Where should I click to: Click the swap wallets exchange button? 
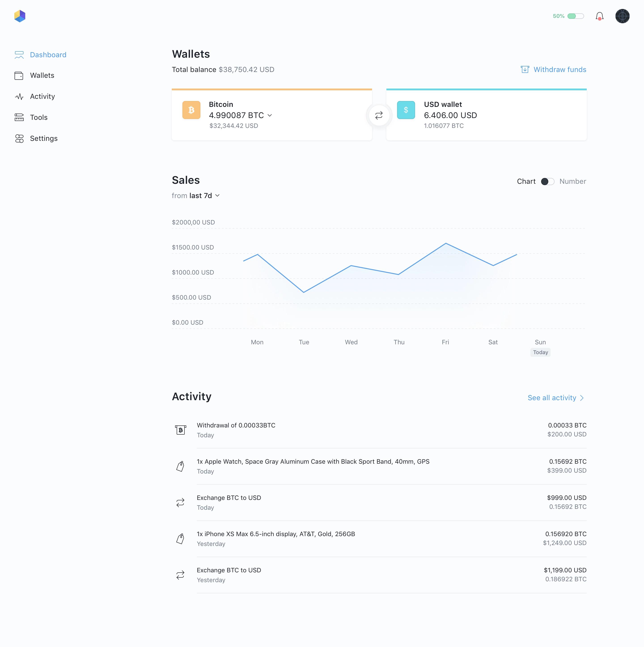point(379,115)
